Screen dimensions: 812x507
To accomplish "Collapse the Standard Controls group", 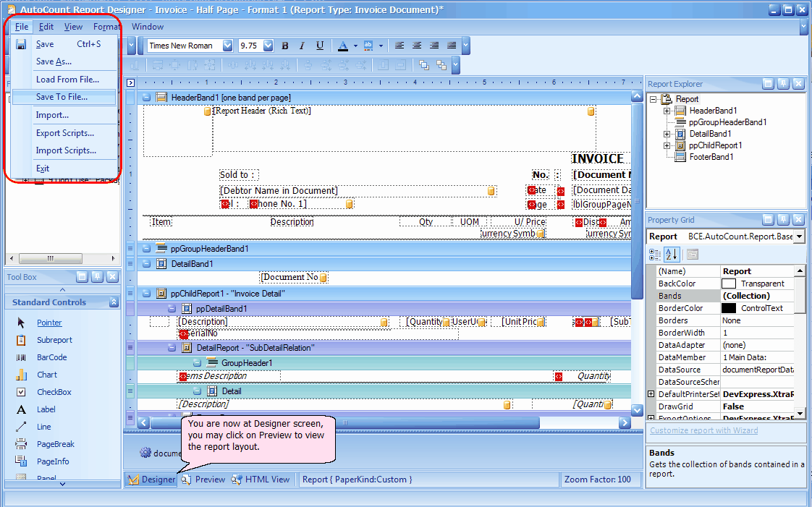I will tap(114, 302).
